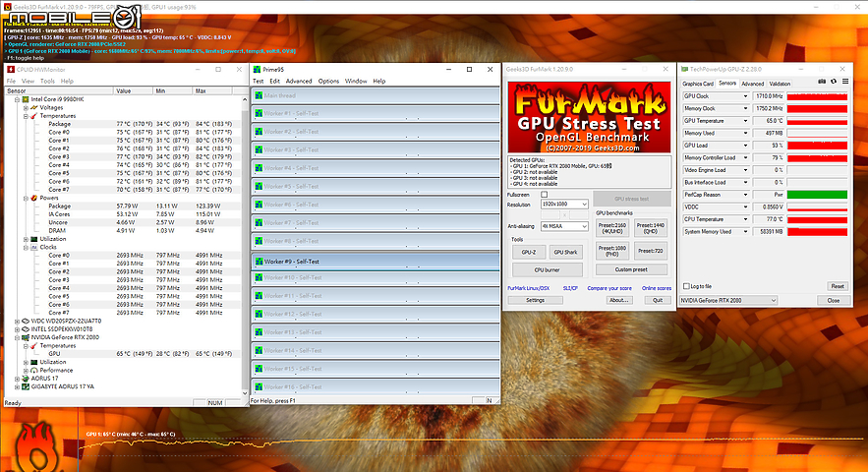Click the GIGABYTE AORUS 17 YA motherboard icon
Screen dimensions: 868x472
[x=25, y=386]
